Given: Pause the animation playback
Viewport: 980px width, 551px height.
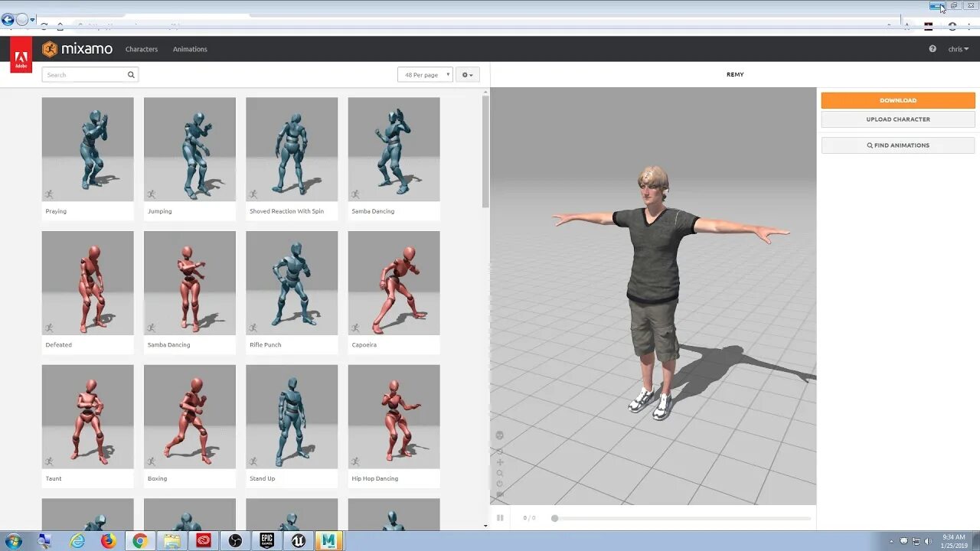Looking at the screenshot, I should (500, 518).
